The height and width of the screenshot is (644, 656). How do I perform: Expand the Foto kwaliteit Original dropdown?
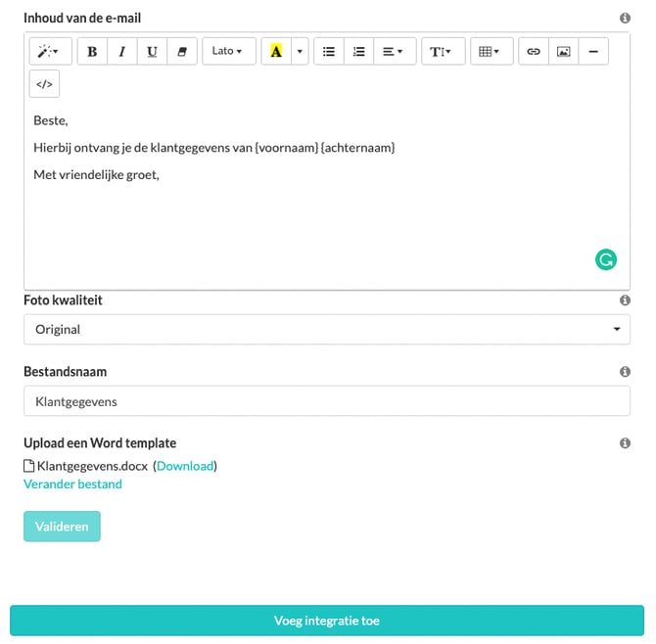pyautogui.click(x=327, y=330)
